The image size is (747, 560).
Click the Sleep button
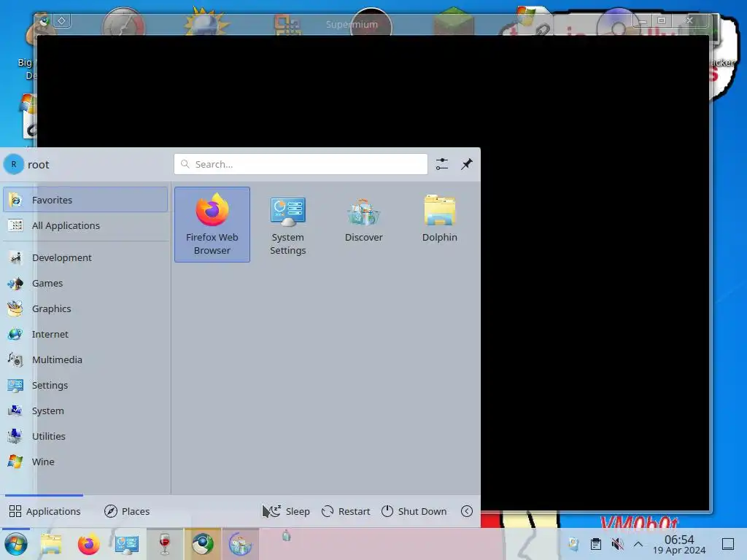289,511
